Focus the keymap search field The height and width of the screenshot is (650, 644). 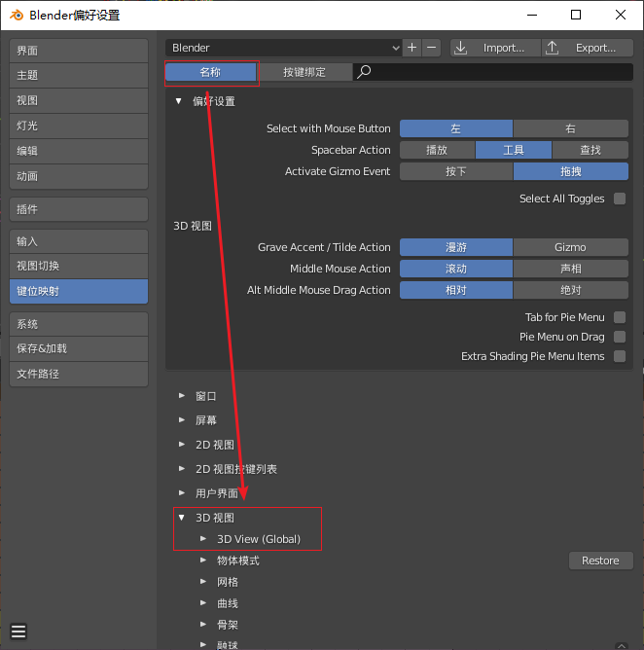pyautogui.click(x=493, y=72)
